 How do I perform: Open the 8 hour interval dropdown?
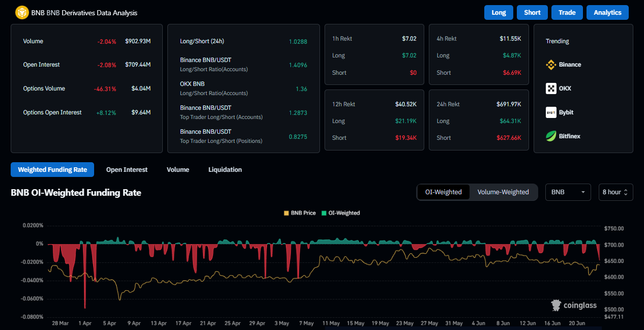616,192
